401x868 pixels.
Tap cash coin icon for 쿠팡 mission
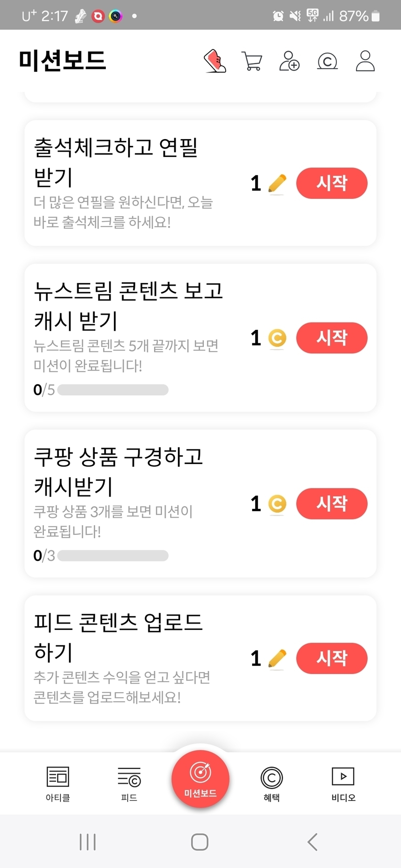click(277, 504)
